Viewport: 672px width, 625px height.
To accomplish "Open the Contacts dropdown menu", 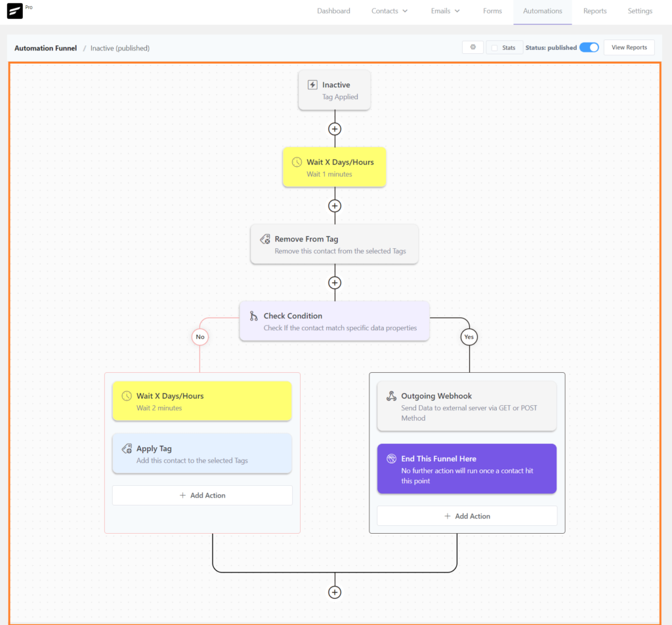I will (x=389, y=11).
